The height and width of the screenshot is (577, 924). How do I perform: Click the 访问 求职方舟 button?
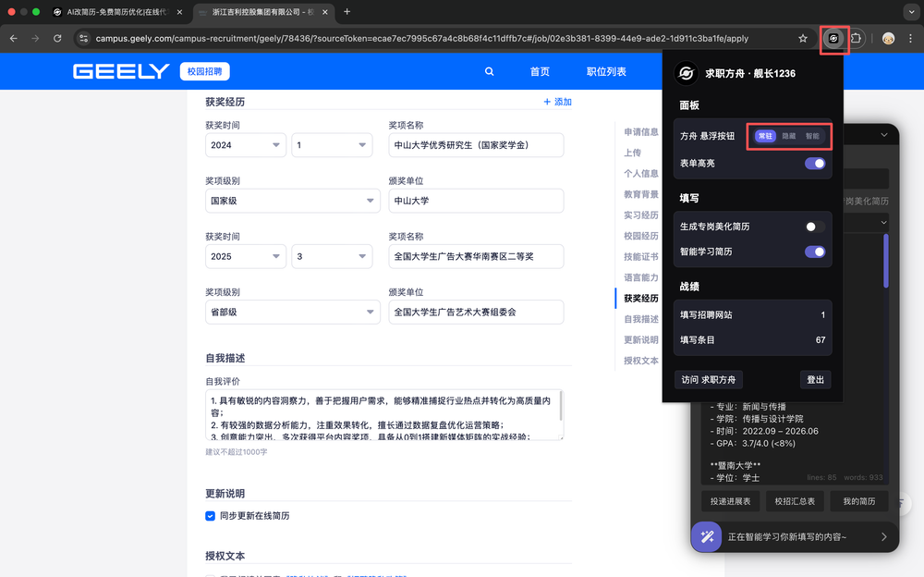click(709, 380)
